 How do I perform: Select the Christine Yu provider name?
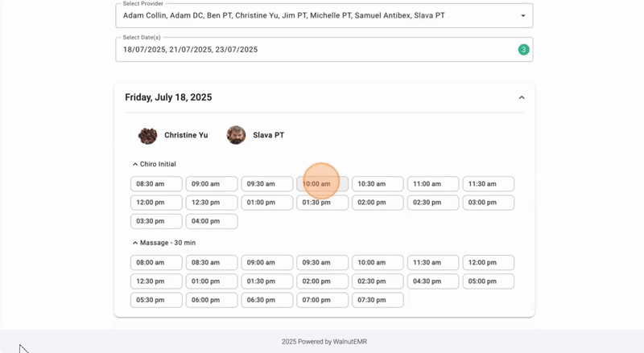pos(186,135)
